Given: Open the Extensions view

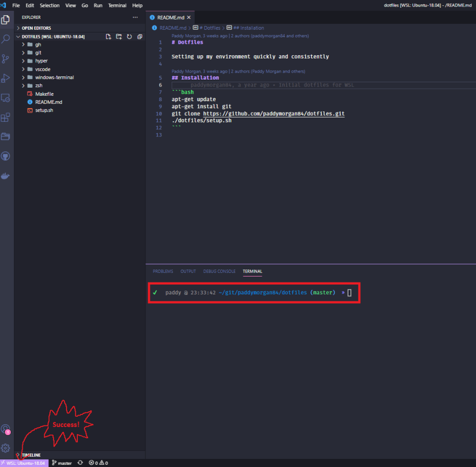Looking at the screenshot, I should click(x=5, y=117).
